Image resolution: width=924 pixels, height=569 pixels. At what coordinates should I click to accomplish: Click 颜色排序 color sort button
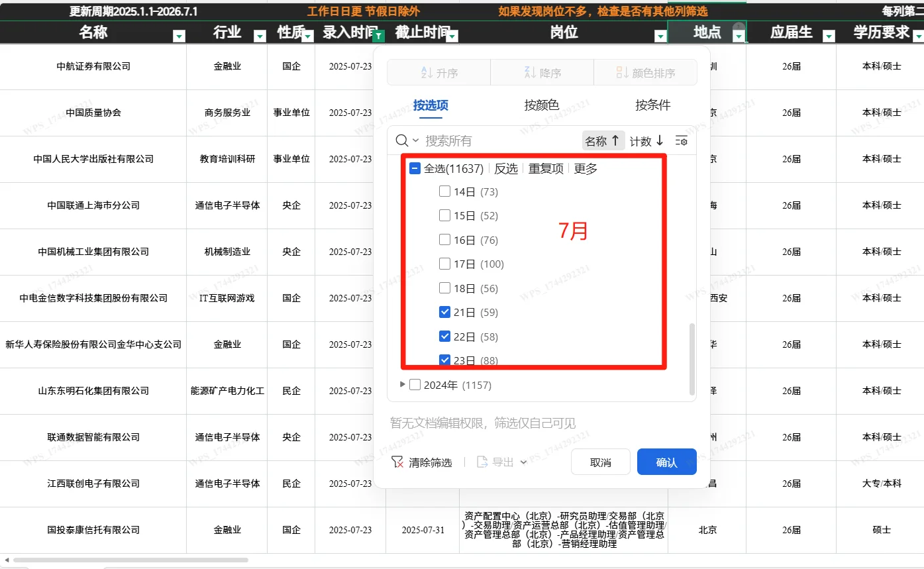(645, 73)
